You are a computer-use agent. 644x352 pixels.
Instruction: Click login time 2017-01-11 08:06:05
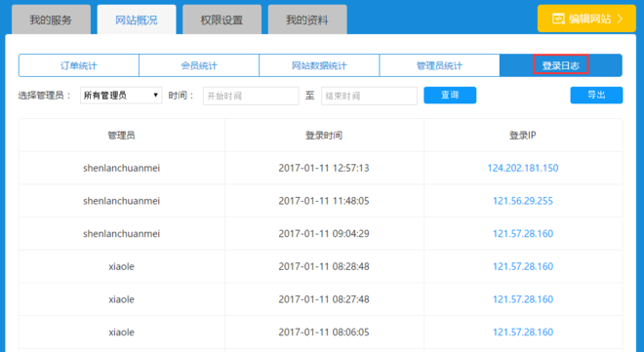coord(324,332)
